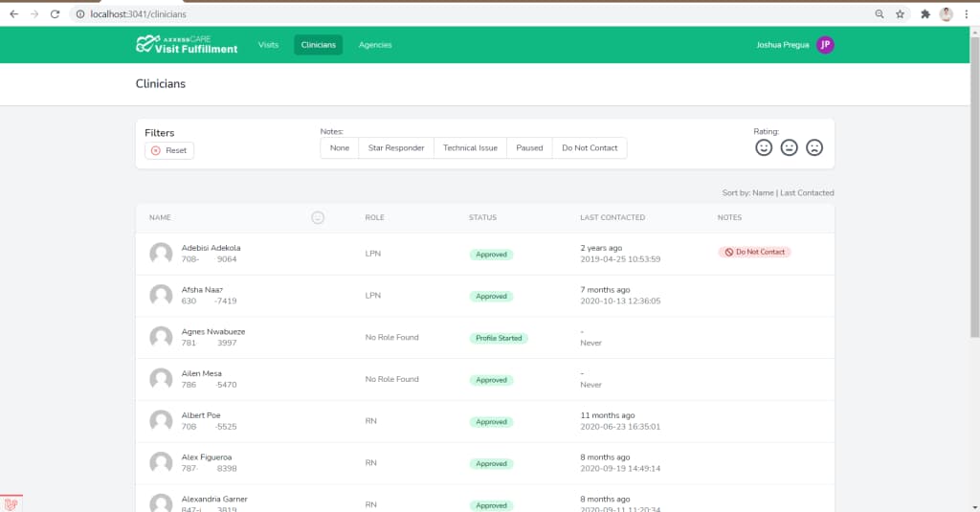This screenshot has width=980, height=512.
Task: Open Alexandria Garner's name
Action: click(214, 500)
